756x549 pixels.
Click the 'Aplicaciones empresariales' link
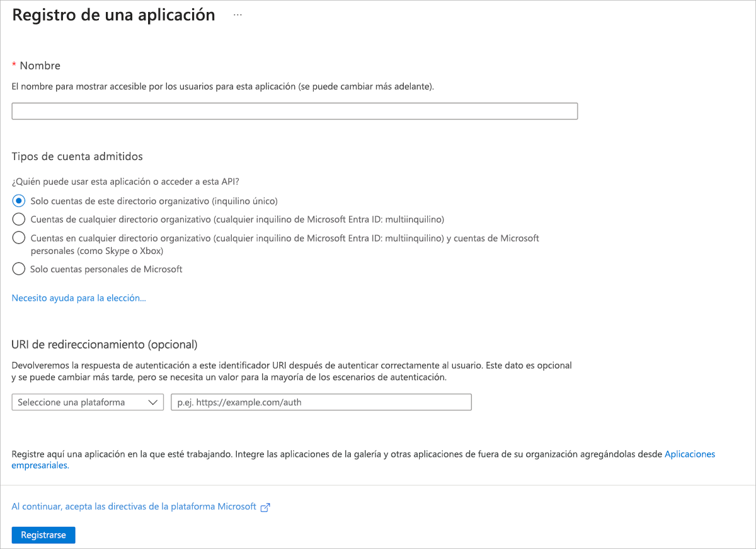pyautogui.click(x=690, y=454)
